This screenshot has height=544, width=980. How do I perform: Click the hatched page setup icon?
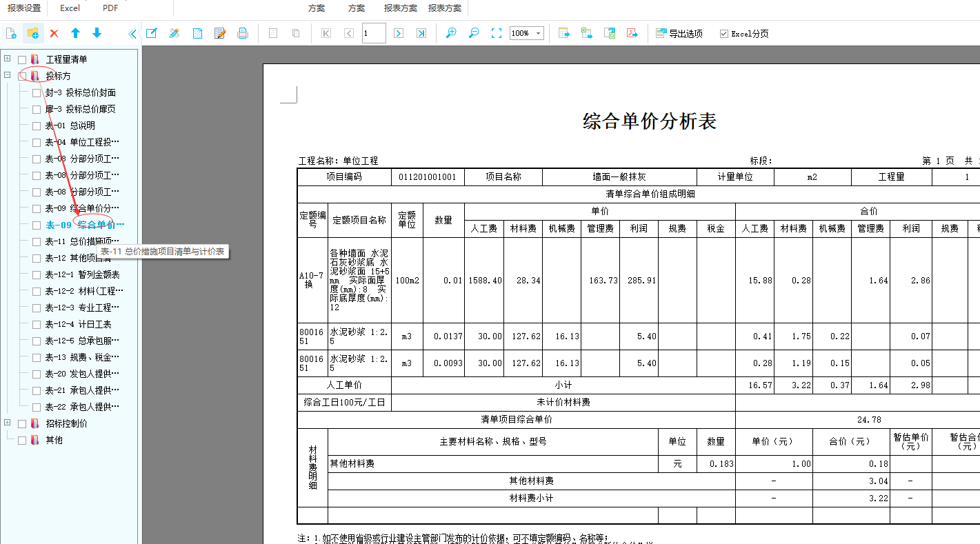[197, 33]
